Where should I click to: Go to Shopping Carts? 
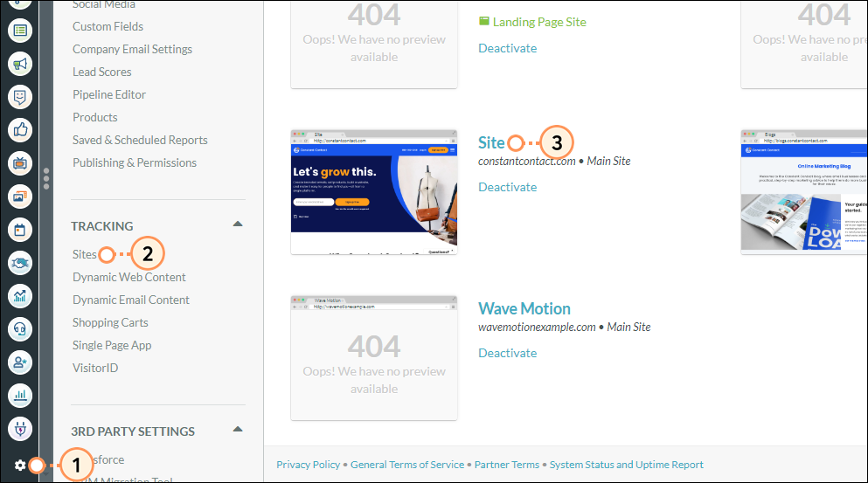pyautogui.click(x=110, y=322)
